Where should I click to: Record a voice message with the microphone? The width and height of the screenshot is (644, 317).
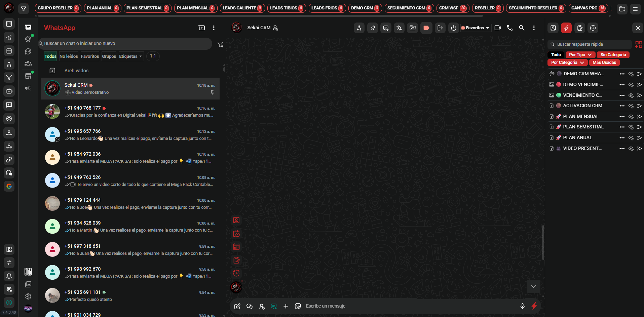522,306
